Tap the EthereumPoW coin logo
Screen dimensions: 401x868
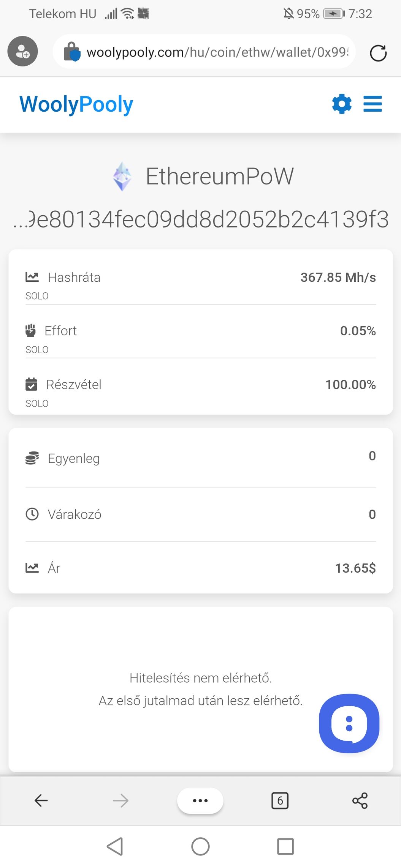coord(122,177)
